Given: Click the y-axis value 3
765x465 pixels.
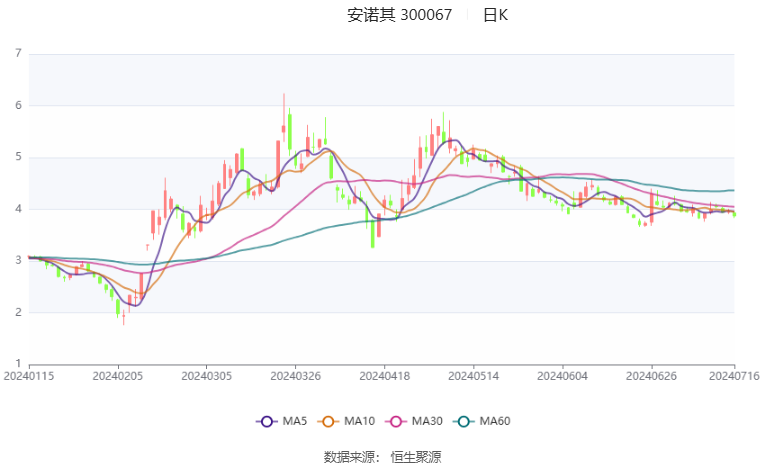Looking at the screenshot, I should pos(19,261).
